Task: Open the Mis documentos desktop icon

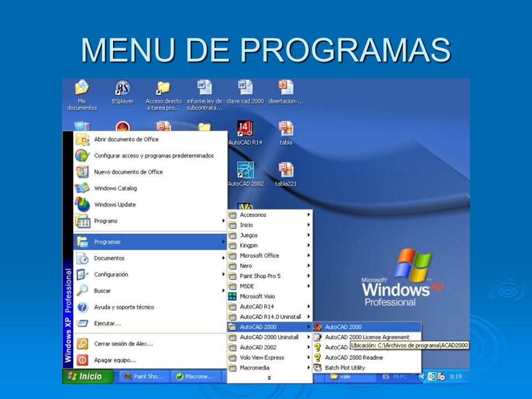Action: [x=82, y=95]
